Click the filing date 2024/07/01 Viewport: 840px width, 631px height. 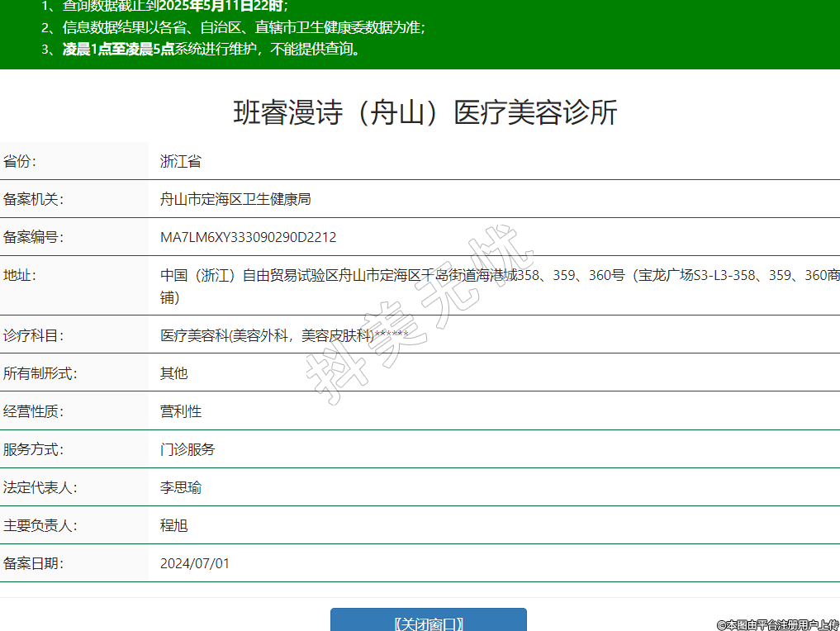(x=195, y=563)
